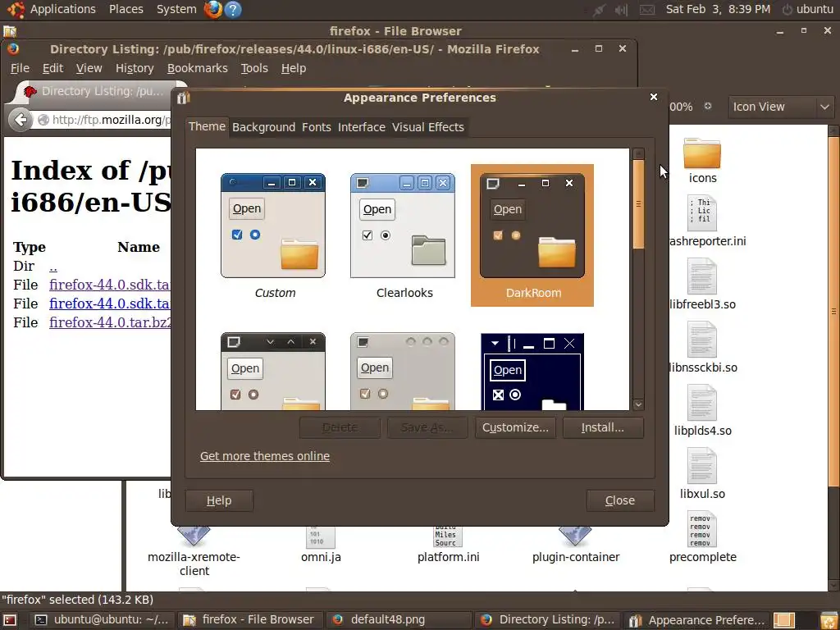Switch to the Theme tab
The image size is (840, 630).
click(207, 126)
